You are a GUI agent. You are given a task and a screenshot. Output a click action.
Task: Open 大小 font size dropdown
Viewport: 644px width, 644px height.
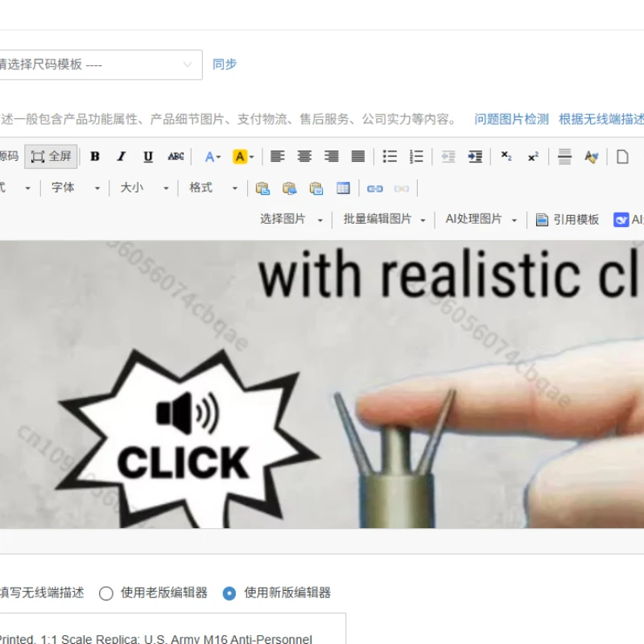(144, 188)
